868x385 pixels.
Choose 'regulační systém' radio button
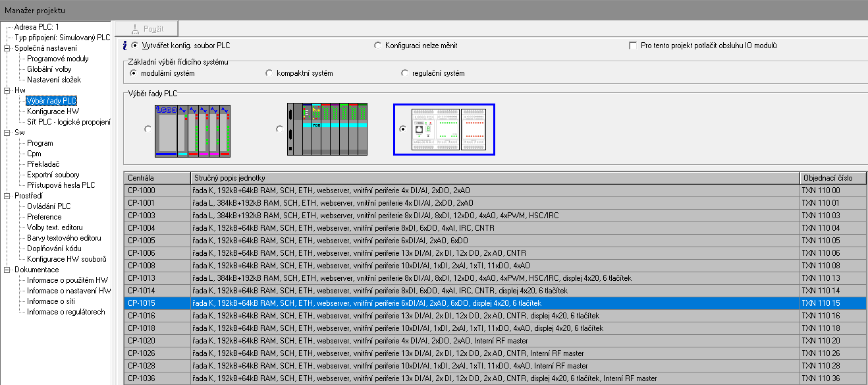coord(405,73)
